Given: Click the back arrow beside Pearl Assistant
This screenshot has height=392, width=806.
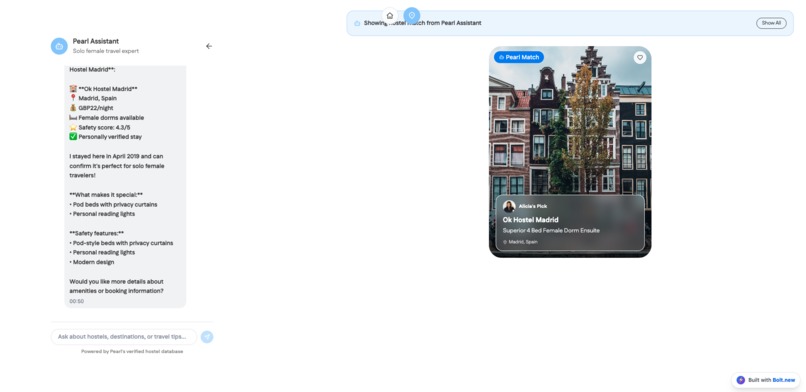Looking at the screenshot, I should [209, 46].
